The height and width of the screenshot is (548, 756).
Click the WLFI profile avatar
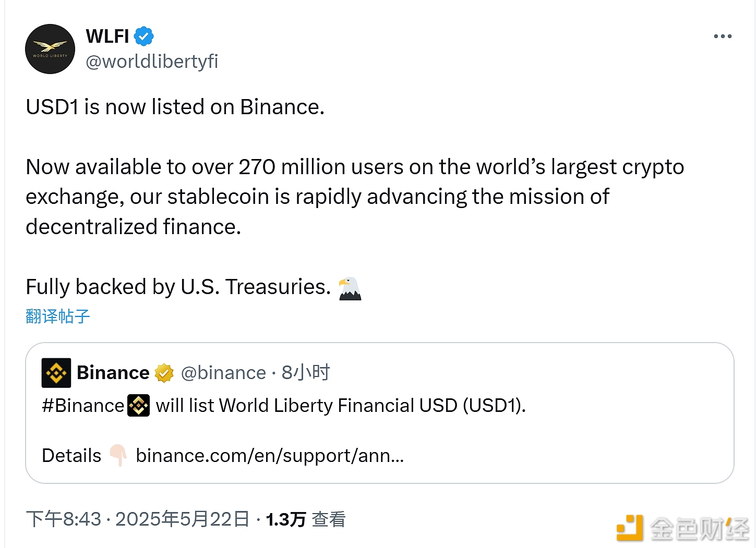point(50,49)
